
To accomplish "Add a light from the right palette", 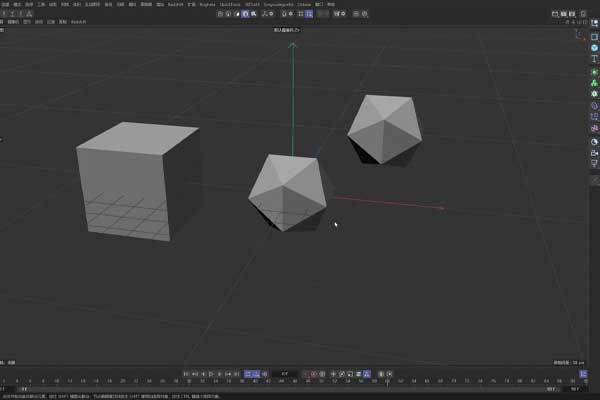I will (594, 164).
